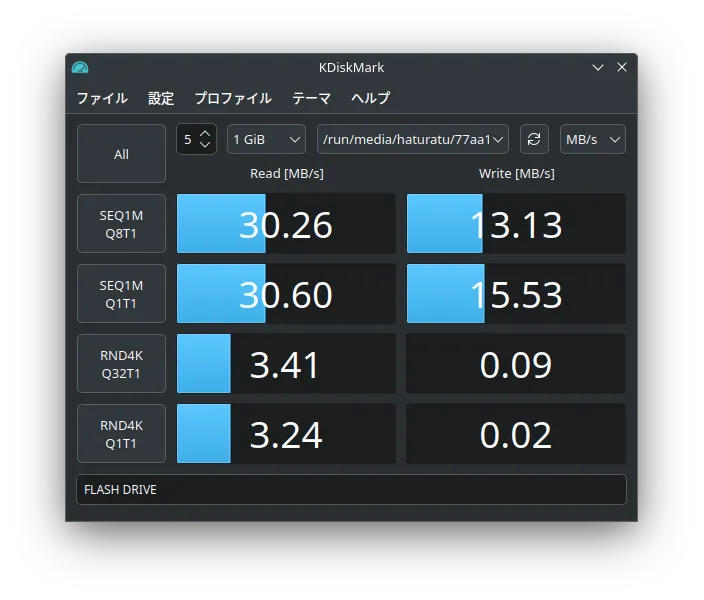
Task: Start the SEQ1M Q8T1 benchmark
Action: point(121,224)
